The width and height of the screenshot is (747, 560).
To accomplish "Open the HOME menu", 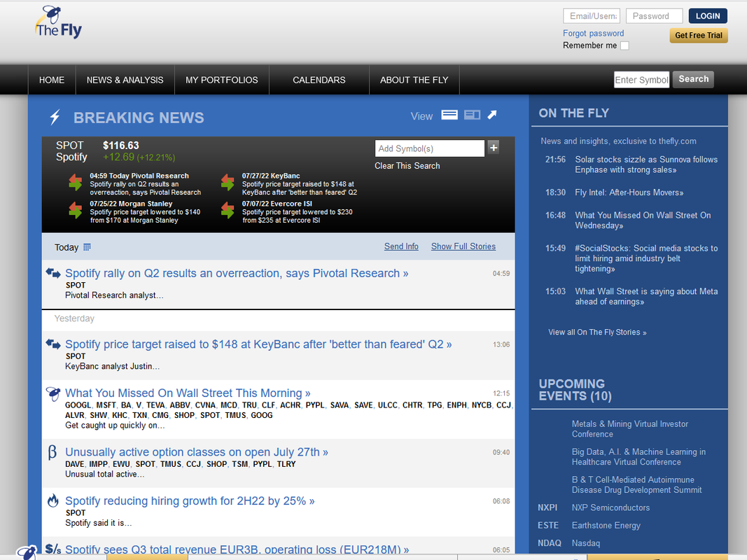I will point(52,80).
